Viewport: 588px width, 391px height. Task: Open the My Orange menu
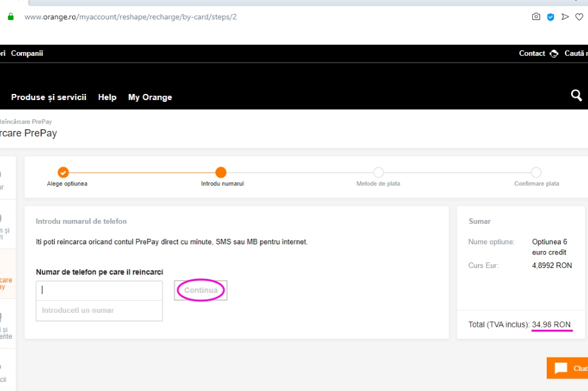coord(150,97)
